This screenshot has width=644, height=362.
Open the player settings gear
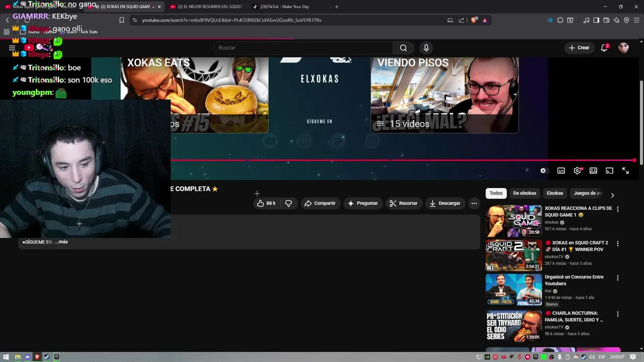tap(577, 171)
